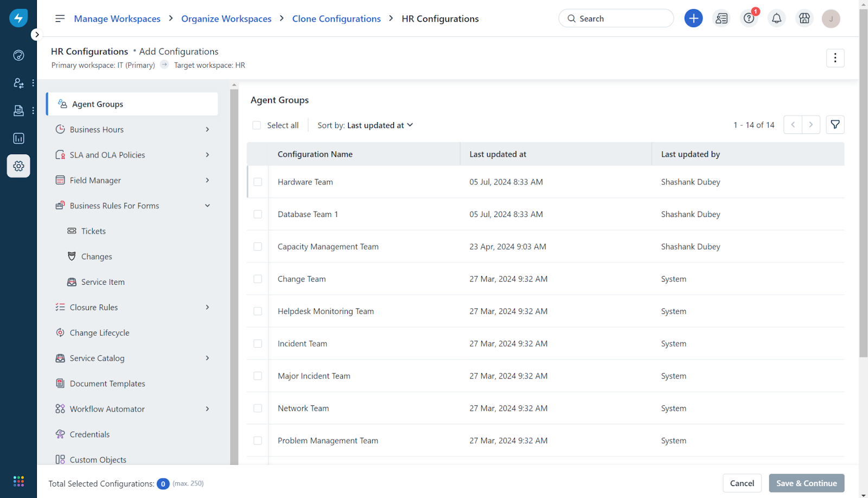
Task: Check the Capacity Management Team checkbox
Action: (258, 246)
